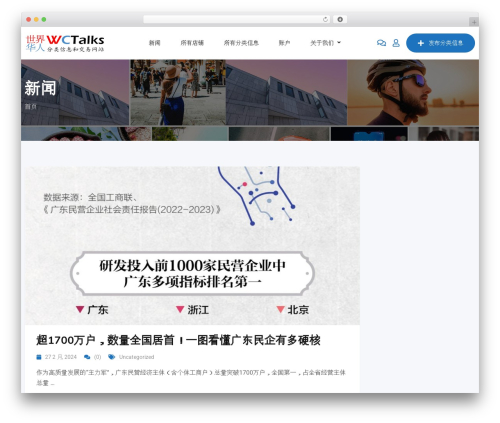Open the article titled 超1700万户 数量全国居首
This screenshot has width=500, height=423.
(178, 340)
